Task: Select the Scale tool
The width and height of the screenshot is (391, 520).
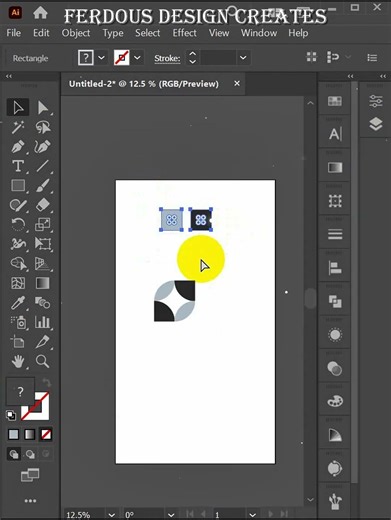Action: (42, 224)
